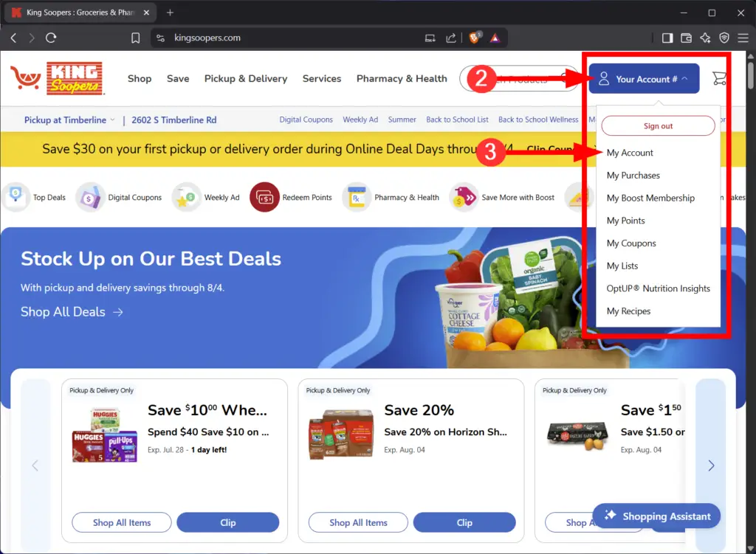Image resolution: width=756 pixels, height=554 pixels.
Task: Close the King Soopers tab
Action: point(146,13)
